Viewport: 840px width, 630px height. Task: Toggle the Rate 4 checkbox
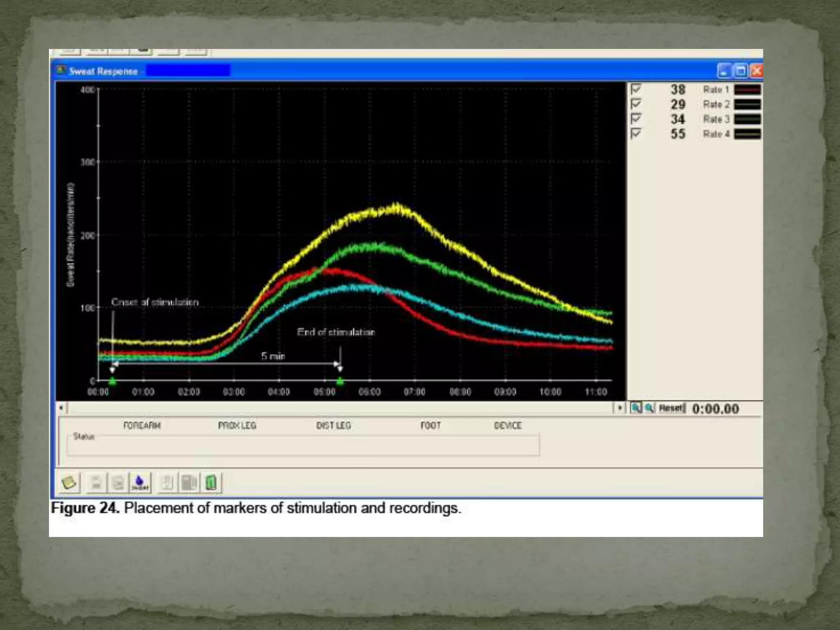[636, 134]
